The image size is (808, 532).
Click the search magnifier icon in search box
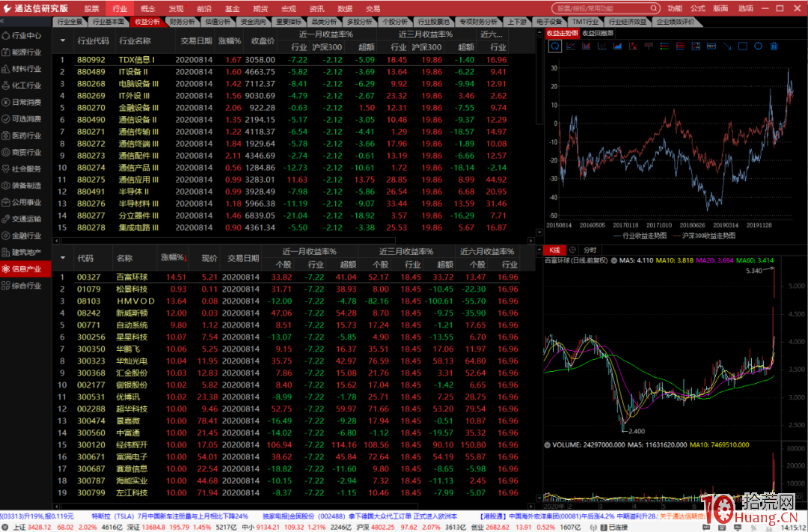click(x=653, y=8)
